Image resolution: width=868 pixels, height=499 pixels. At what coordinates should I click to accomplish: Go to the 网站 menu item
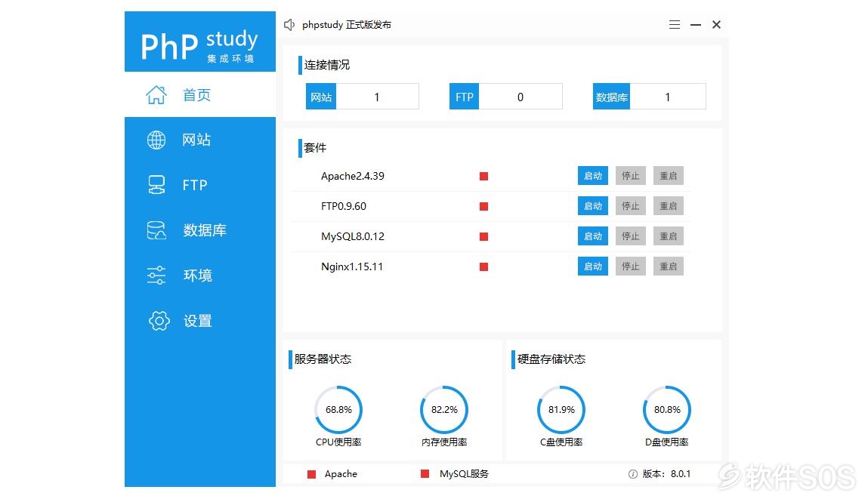point(200,140)
